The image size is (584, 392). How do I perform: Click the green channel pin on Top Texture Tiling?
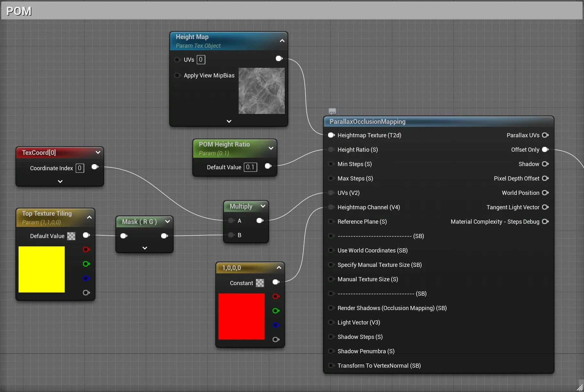point(86,264)
